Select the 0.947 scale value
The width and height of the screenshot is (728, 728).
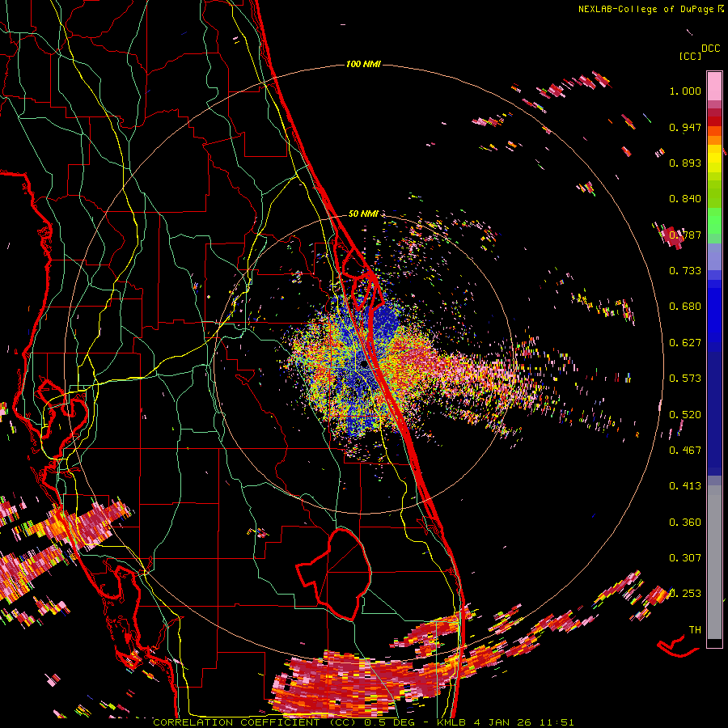(x=685, y=127)
